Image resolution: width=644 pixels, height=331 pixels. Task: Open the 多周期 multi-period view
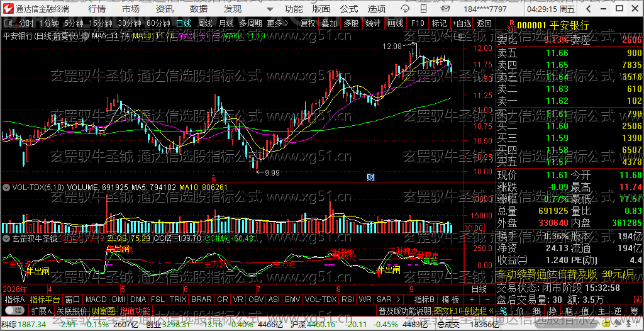(251, 23)
